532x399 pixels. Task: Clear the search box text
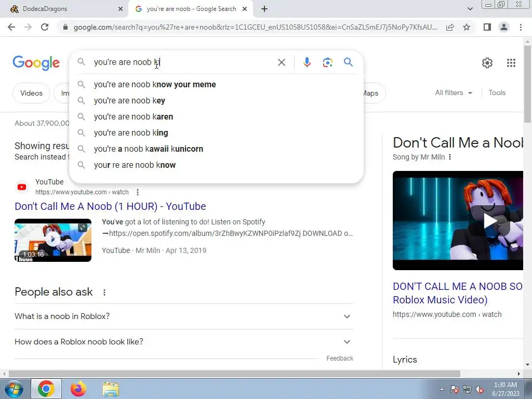pos(281,62)
